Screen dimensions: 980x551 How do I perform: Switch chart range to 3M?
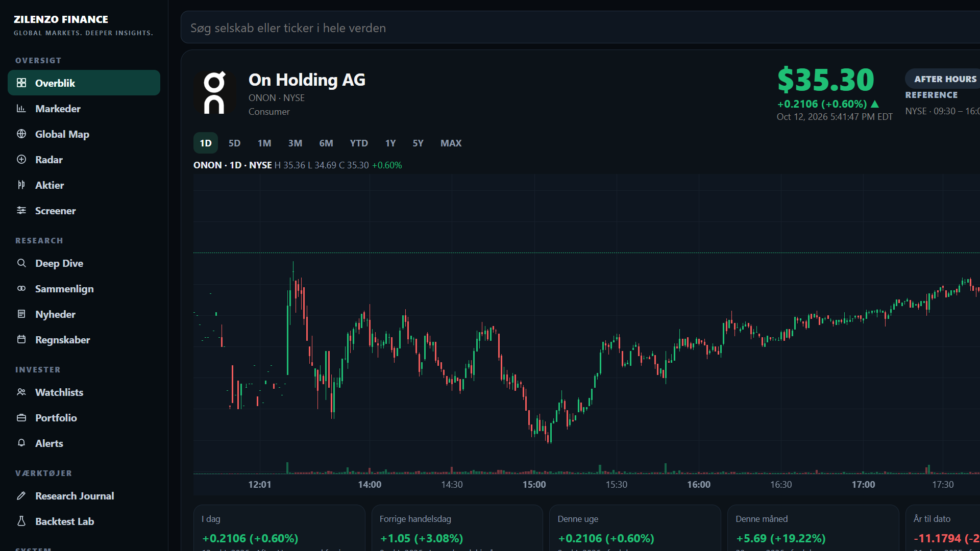pyautogui.click(x=295, y=143)
